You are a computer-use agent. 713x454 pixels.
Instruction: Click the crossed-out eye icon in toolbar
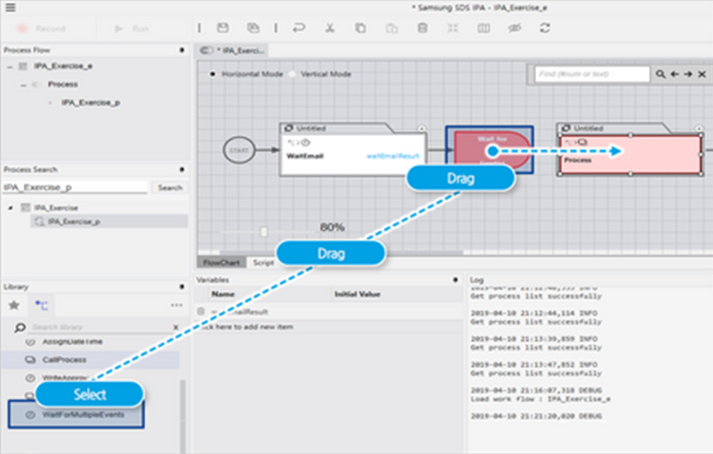[514, 28]
